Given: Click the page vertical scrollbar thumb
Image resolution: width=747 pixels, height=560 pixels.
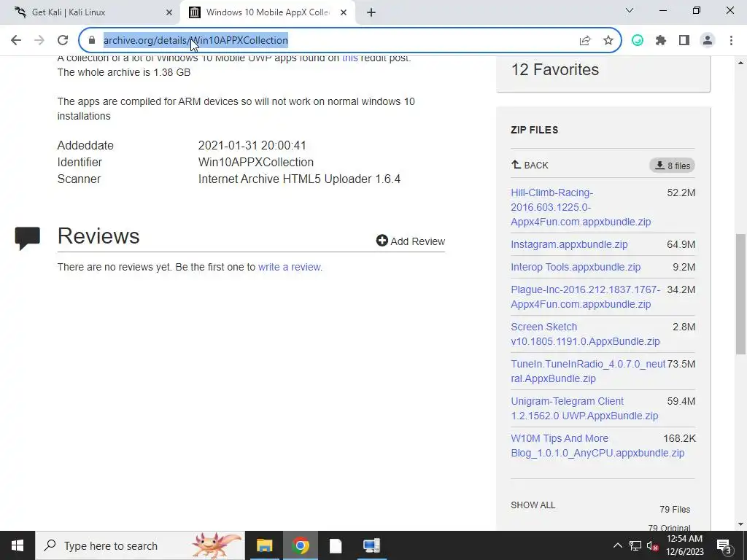Looking at the screenshot, I should pyautogui.click(x=740, y=294).
